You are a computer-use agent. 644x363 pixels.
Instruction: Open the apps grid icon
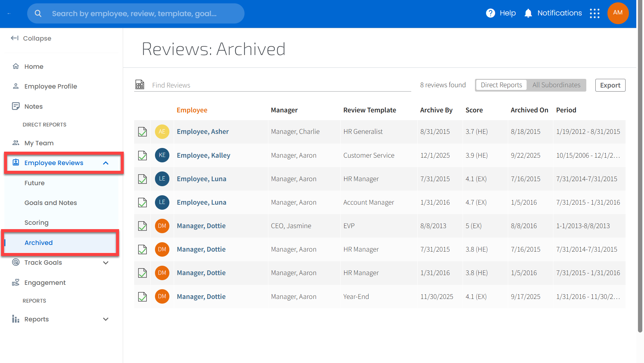point(595,13)
